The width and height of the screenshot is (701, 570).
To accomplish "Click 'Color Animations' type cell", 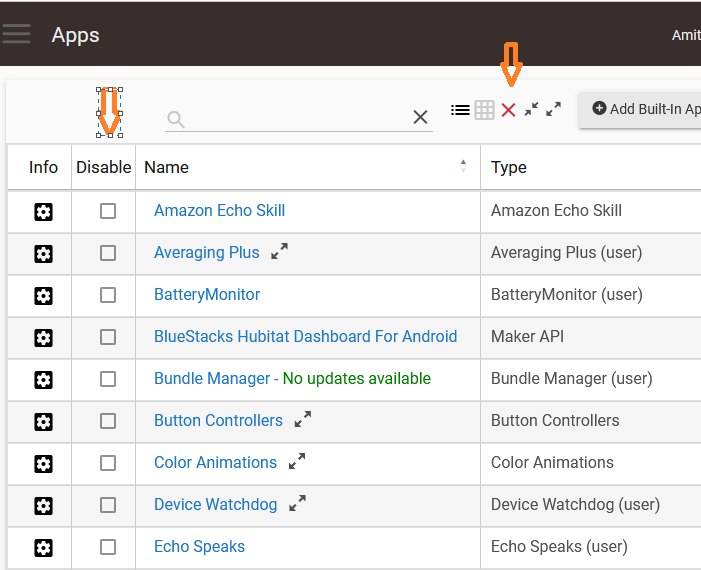I will 552,462.
